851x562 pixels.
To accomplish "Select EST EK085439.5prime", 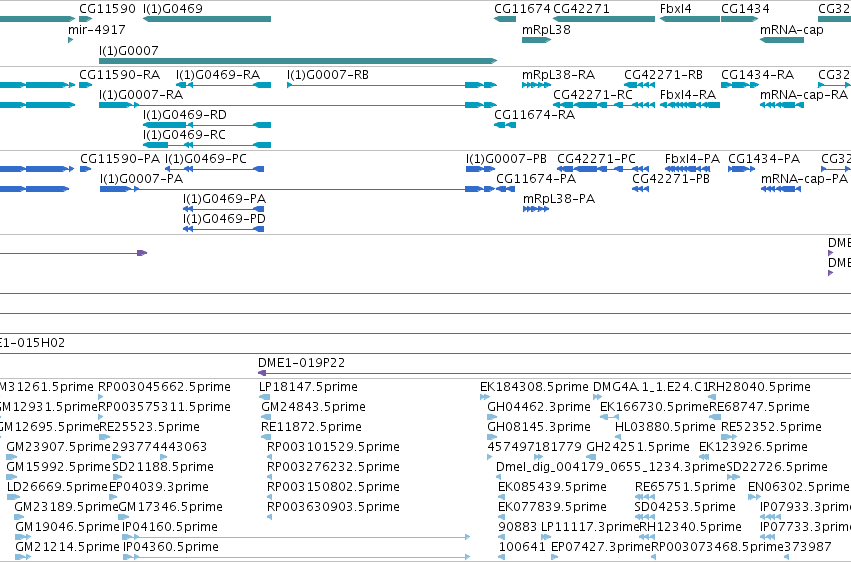I will 552,487.
